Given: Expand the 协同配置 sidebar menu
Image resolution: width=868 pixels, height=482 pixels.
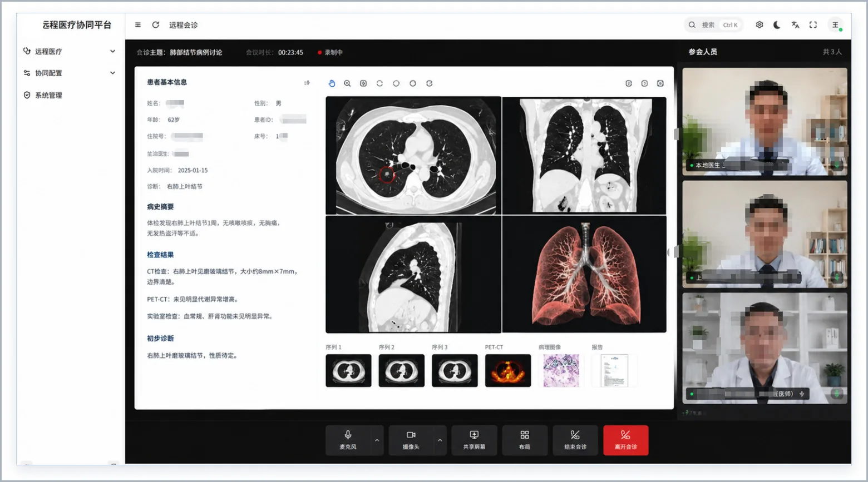Looking at the screenshot, I should coord(70,73).
